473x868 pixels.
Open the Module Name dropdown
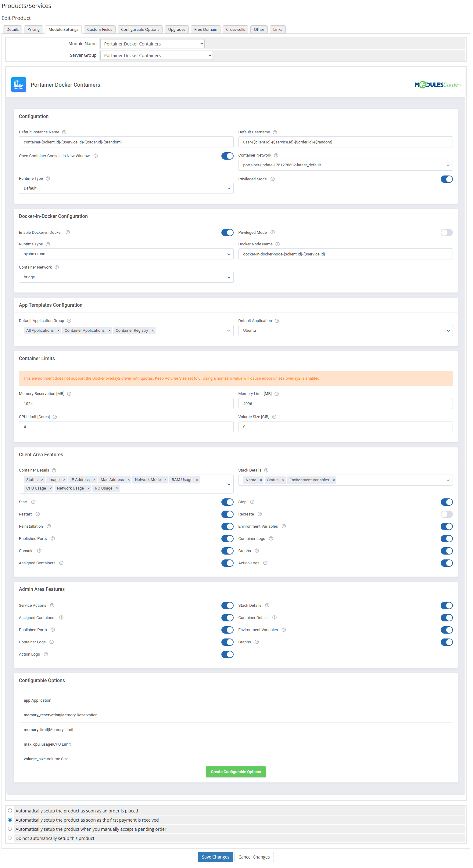pos(152,44)
